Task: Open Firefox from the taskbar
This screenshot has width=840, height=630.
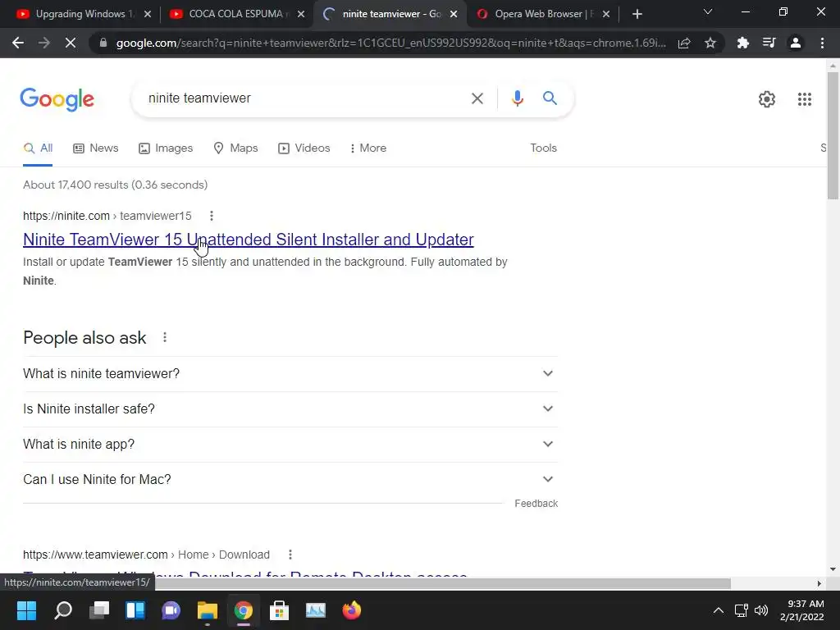Action: click(x=351, y=610)
